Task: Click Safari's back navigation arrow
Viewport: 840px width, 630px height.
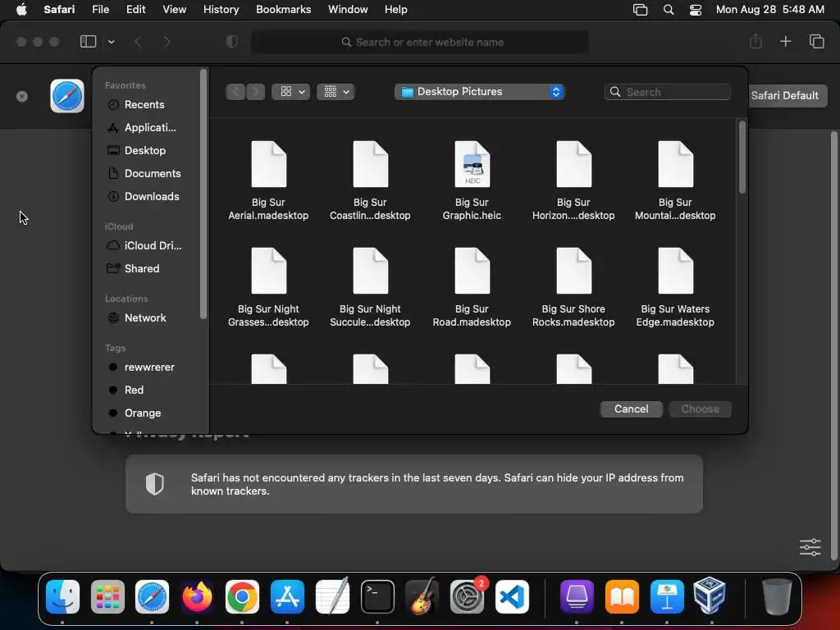Action: pyautogui.click(x=138, y=42)
